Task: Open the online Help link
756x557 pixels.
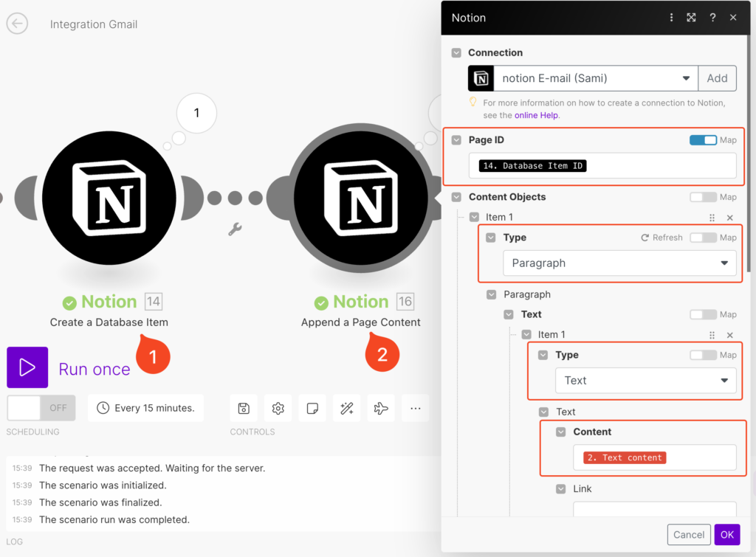Action: click(x=536, y=115)
